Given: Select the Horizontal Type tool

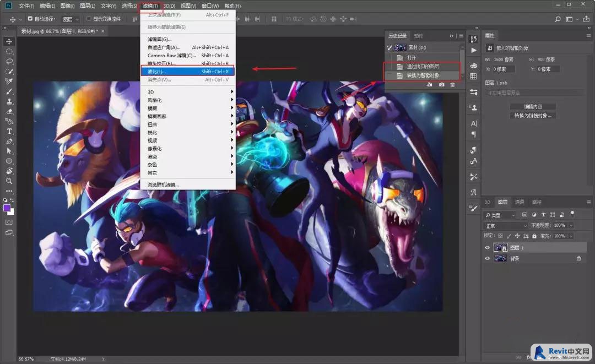Looking at the screenshot, I should click(x=9, y=131).
